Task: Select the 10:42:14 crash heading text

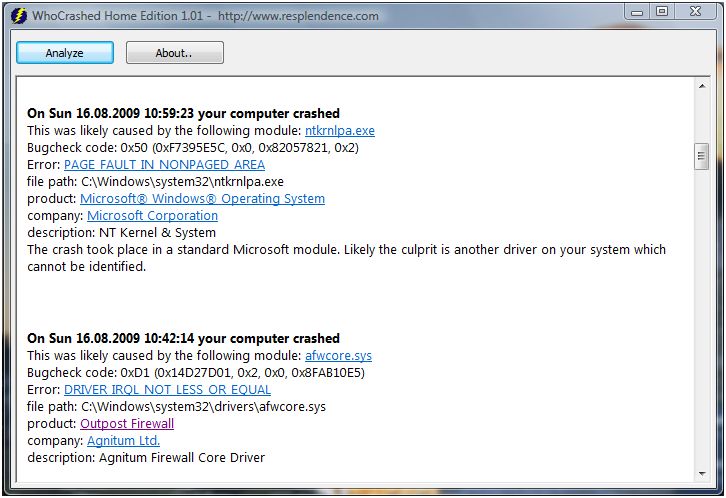Action: tap(183, 338)
